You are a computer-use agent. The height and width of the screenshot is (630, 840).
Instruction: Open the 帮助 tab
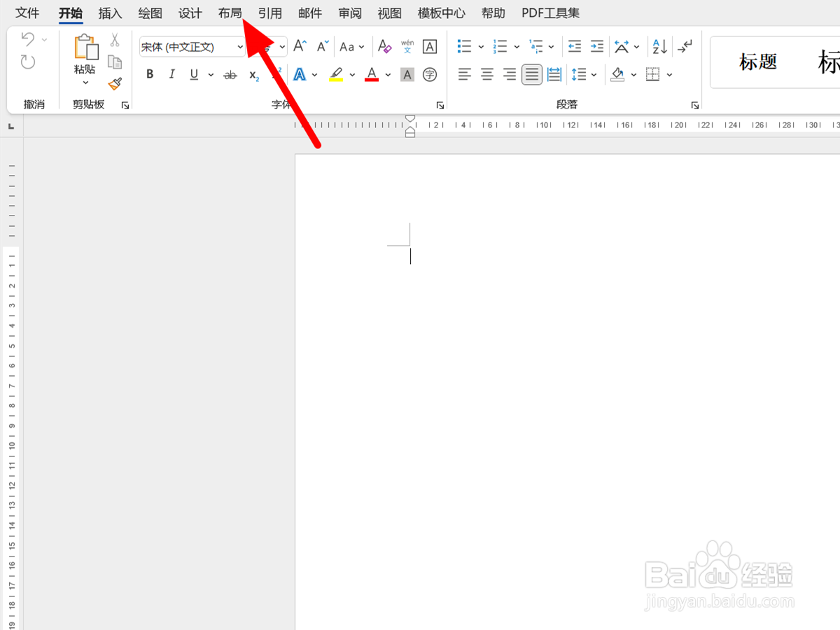pos(493,13)
